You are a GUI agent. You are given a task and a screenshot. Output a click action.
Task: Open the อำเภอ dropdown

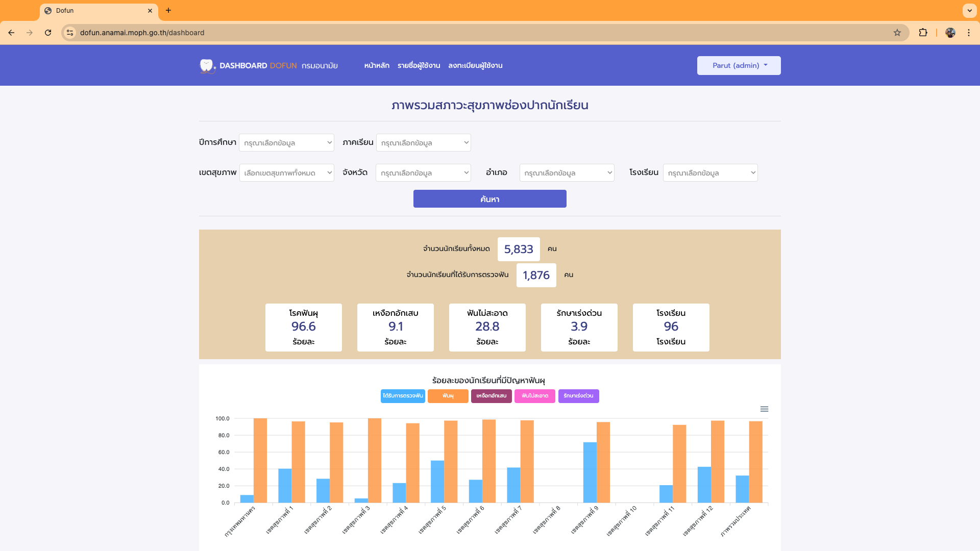click(567, 173)
